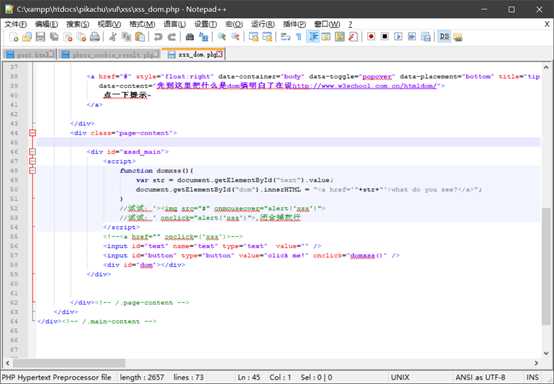This screenshot has width=554, height=384.
Task: Click the macro Playback icon
Action: click(398, 37)
